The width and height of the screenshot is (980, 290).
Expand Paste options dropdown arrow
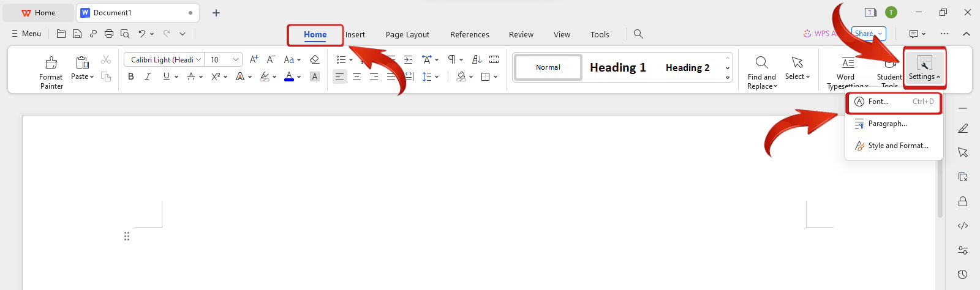(92, 76)
